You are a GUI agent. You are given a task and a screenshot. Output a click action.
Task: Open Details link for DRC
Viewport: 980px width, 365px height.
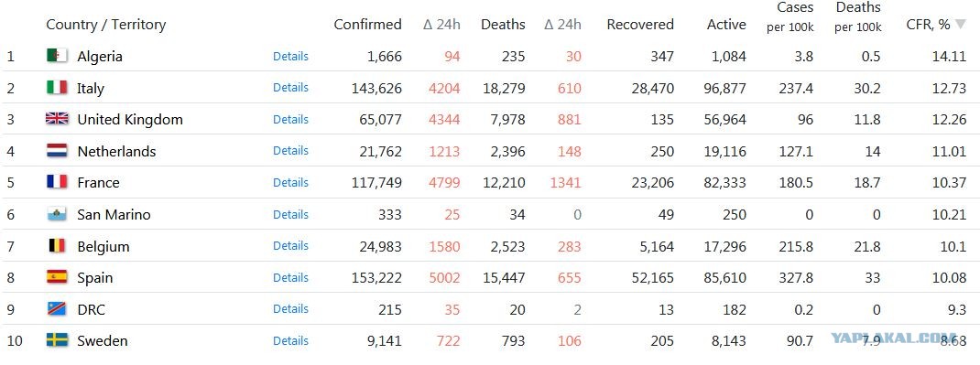tap(290, 309)
